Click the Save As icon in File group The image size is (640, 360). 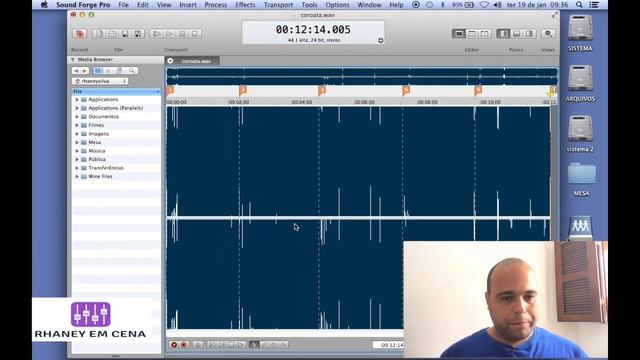tap(138, 34)
